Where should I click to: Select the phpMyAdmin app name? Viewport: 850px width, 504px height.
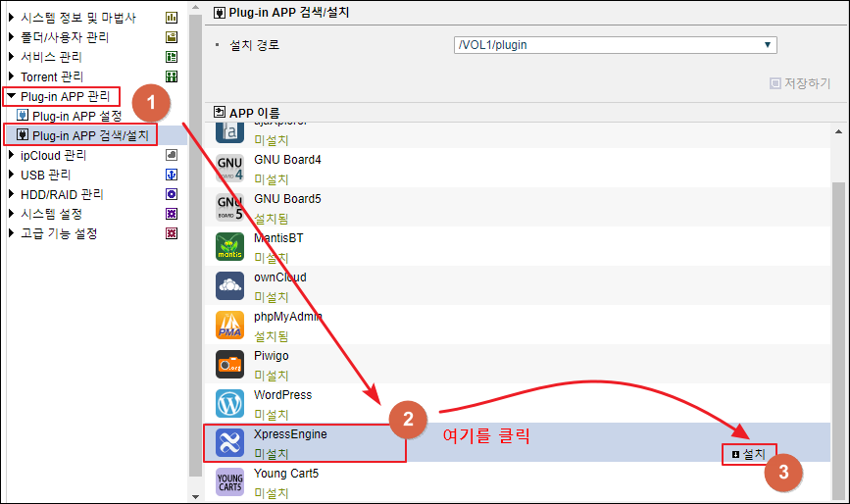(288, 317)
